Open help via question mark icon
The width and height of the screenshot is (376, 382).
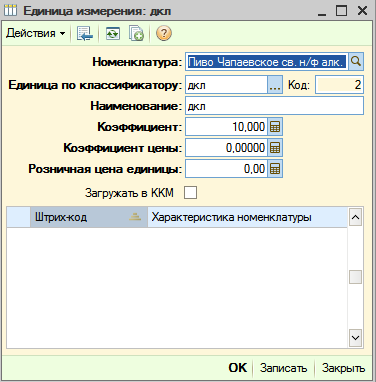coord(164,33)
